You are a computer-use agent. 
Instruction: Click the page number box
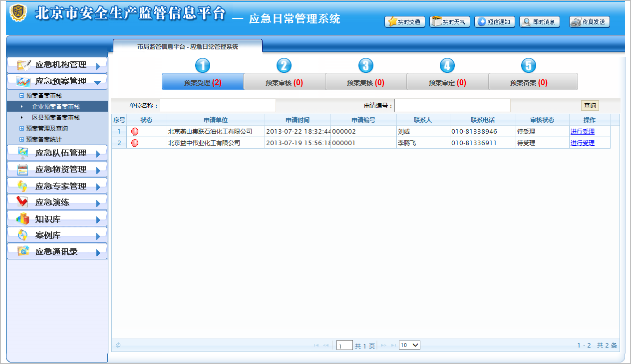344,346
